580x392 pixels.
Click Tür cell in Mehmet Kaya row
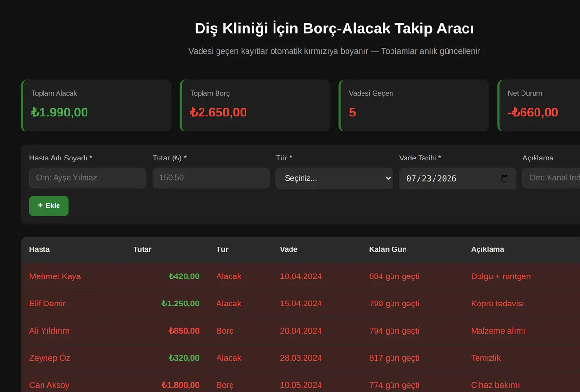pyautogui.click(x=229, y=276)
